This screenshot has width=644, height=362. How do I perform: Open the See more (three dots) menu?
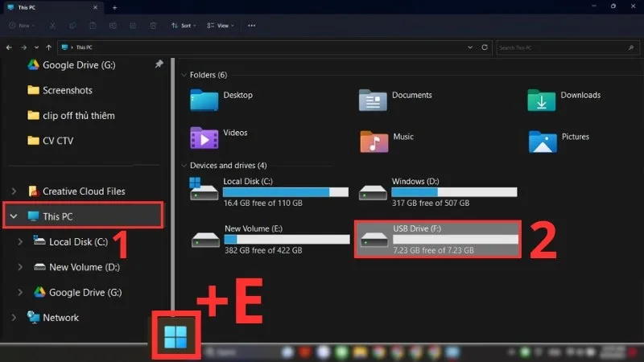coord(251,26)
